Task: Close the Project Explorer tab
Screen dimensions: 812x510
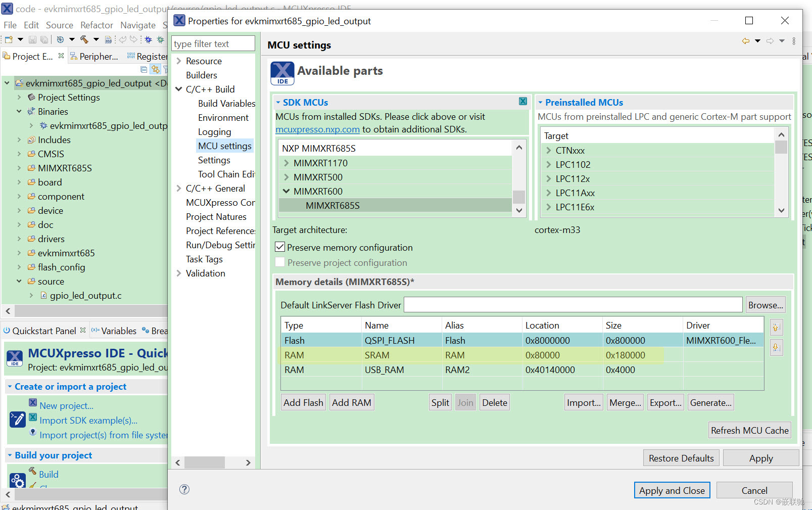Action: click(61, 56)
